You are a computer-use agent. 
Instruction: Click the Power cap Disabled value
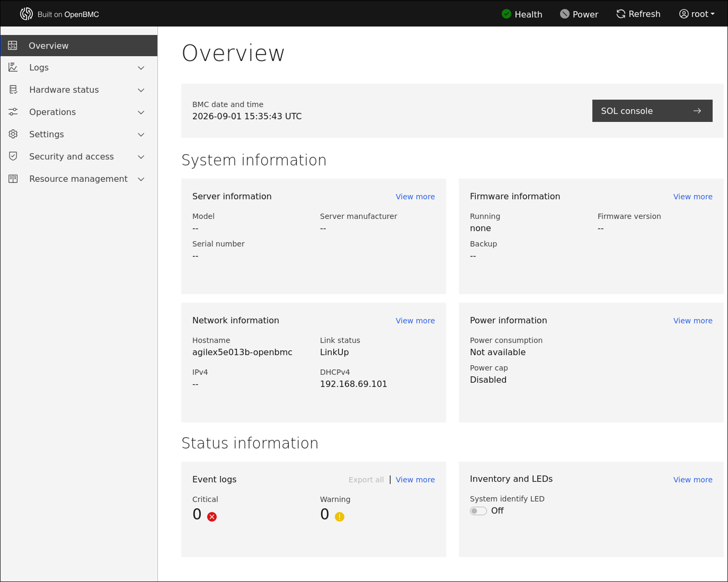pyautogui.click(x=488, y=380)
